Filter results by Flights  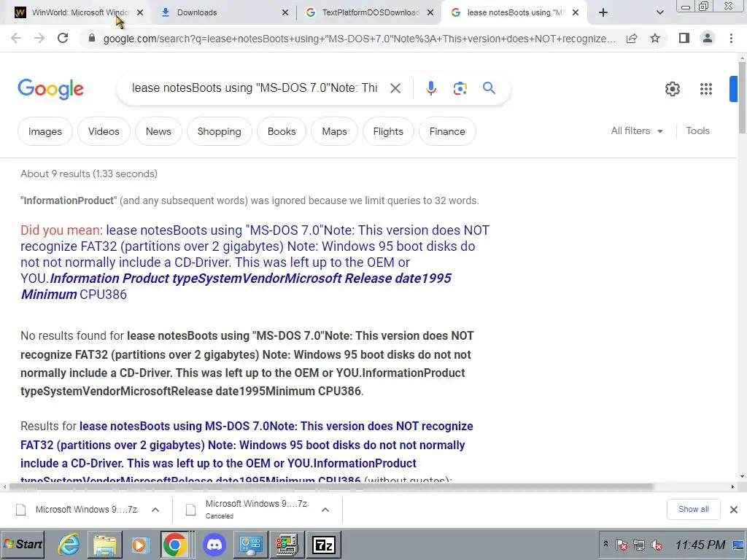click(x=388, y=131)
